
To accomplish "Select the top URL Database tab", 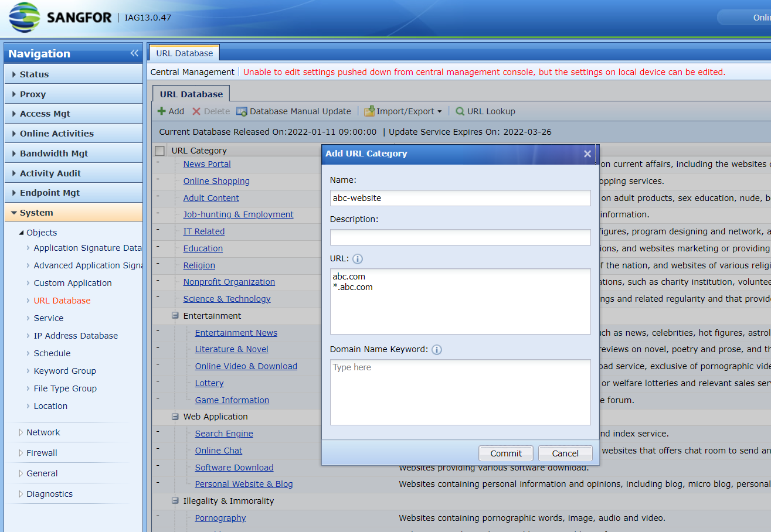I will (184, 53).
